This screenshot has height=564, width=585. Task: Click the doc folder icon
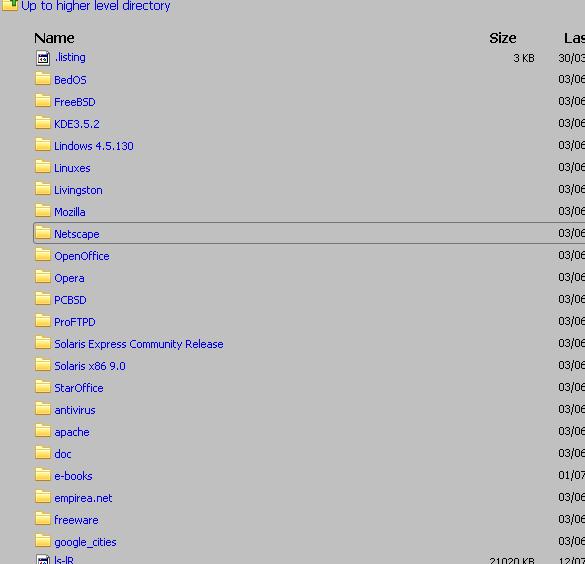point(43,453)
